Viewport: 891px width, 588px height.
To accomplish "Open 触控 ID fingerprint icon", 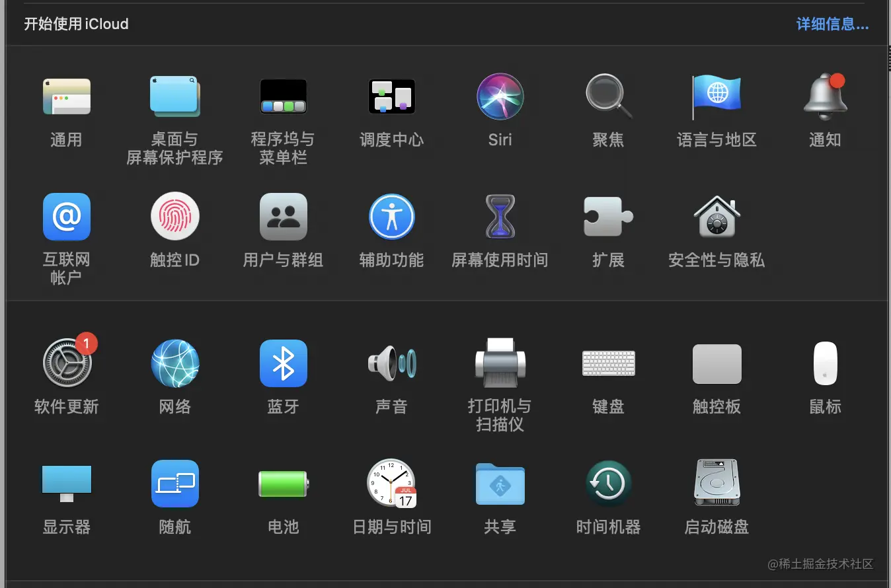I will point(175,217).
